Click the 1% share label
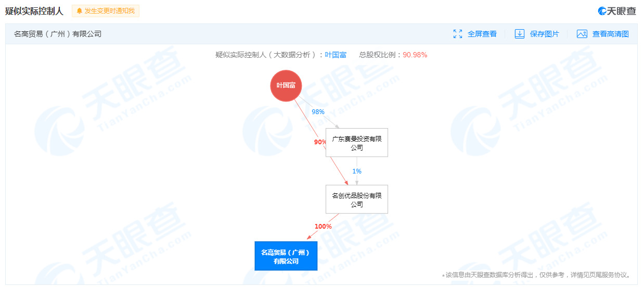Screen dimensions: 644x287 tap(357, 171)
